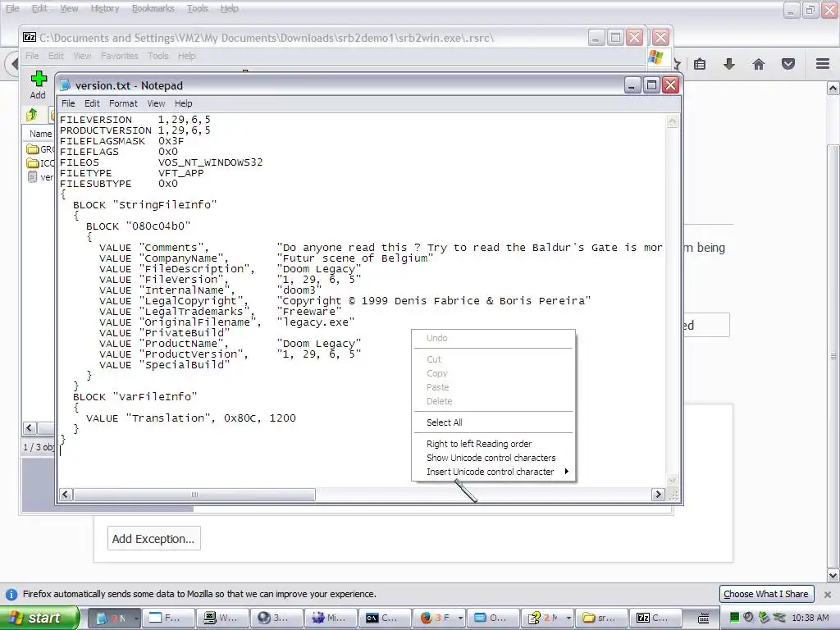840x630 pixels.
Task: Open the Favorites menu in 7-Zip
Action: (x=120, y=56)
